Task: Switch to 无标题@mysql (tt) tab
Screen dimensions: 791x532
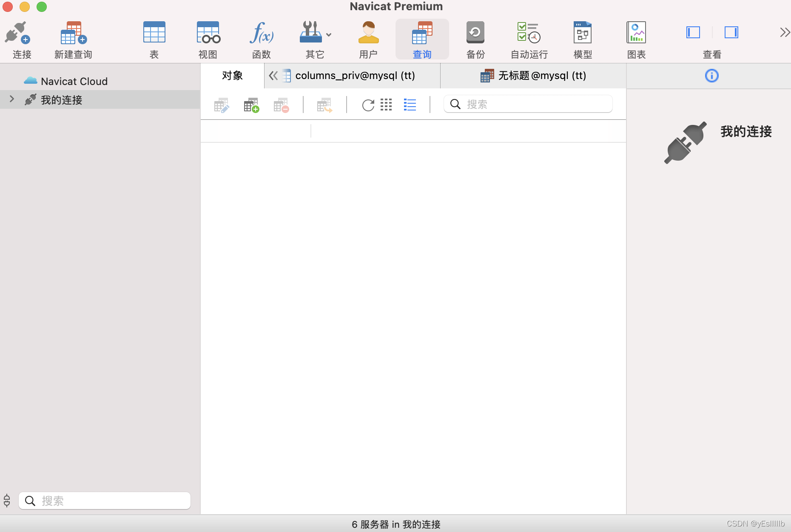Action: (x=533, y=76)
